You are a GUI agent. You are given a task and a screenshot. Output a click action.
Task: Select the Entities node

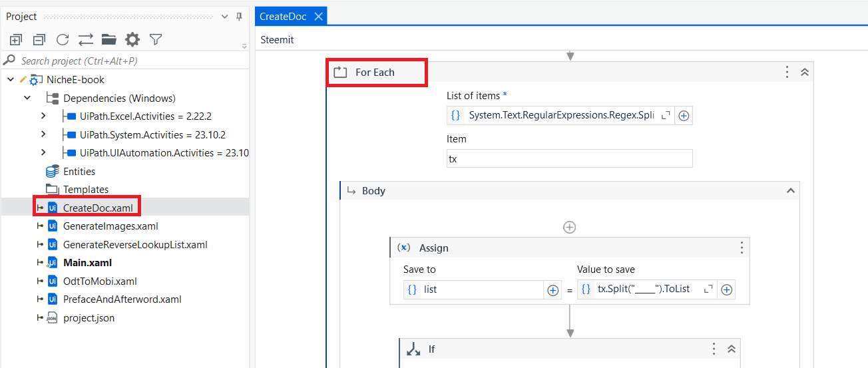point(79,172)
